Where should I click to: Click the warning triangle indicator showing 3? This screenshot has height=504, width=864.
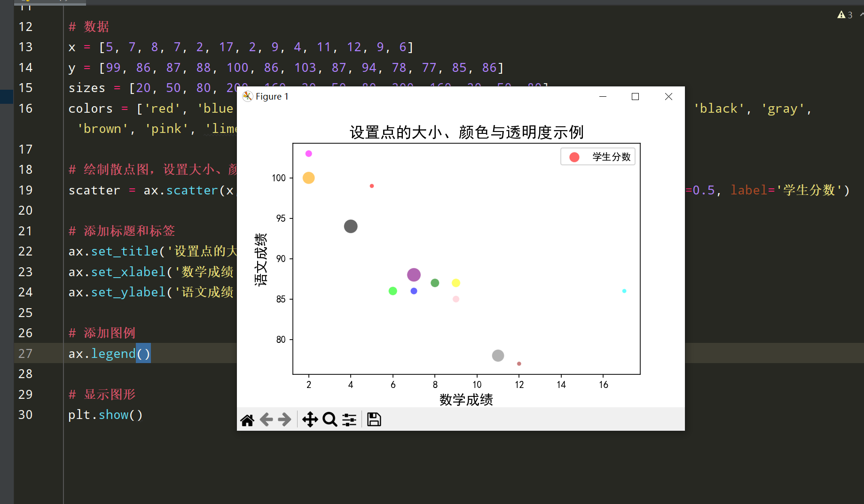(845, 15)
